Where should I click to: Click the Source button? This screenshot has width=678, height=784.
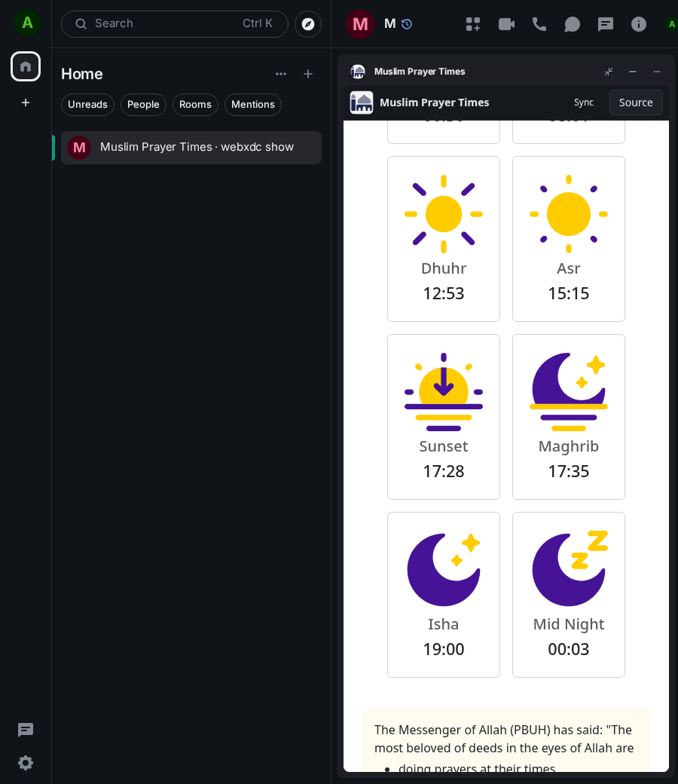[636, 103]
